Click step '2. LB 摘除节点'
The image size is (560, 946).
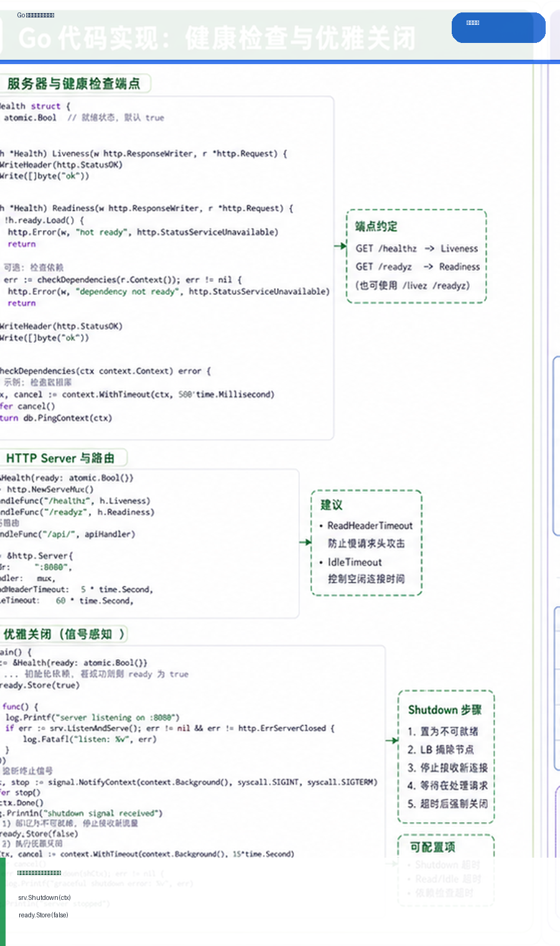[441, 749]
